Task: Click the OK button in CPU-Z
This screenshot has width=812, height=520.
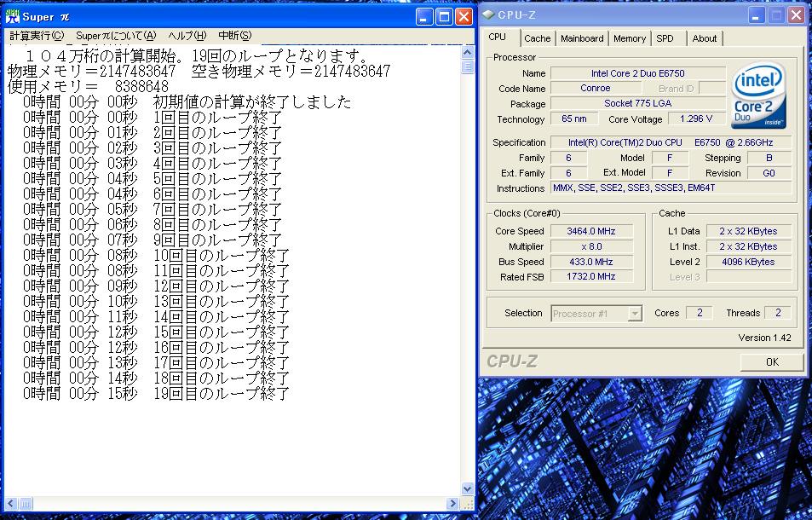Action: click(x=772, y=361)
